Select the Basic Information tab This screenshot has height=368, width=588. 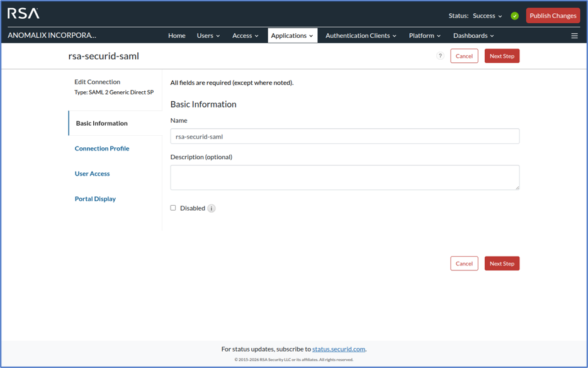coord(115,123)
